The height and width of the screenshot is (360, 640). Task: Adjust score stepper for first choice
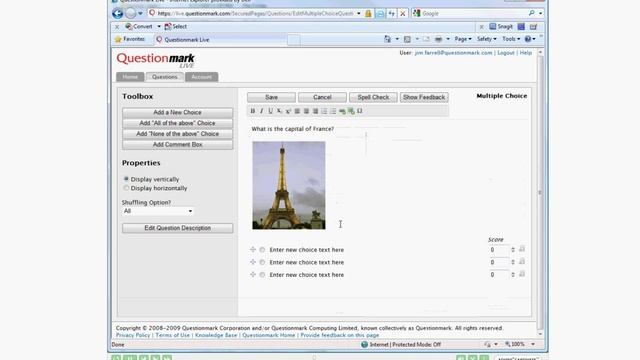pyautogui.click(x=513, y=250)
